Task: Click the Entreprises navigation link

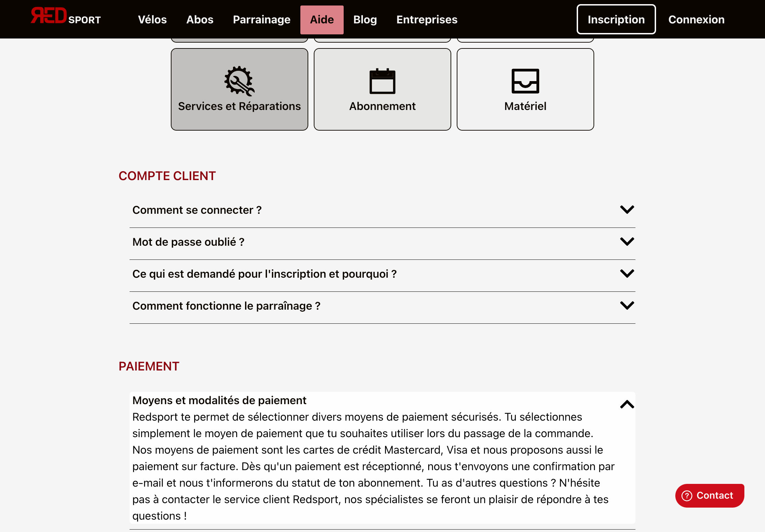Action: (x=427, y=19)
